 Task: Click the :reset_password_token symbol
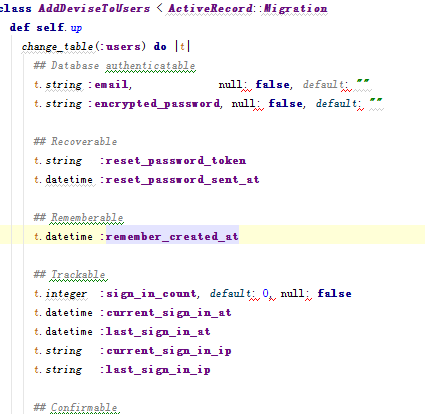click(173, 161)
